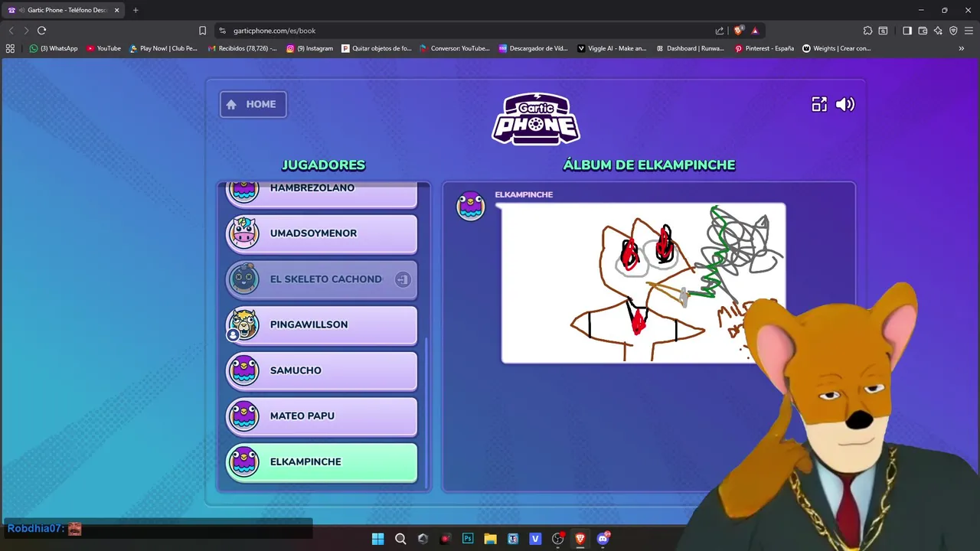The image size is (980, 551).
Task: Click the ÁLBUM DE ELKAMPINCHE heading
Action: [649, 165]
